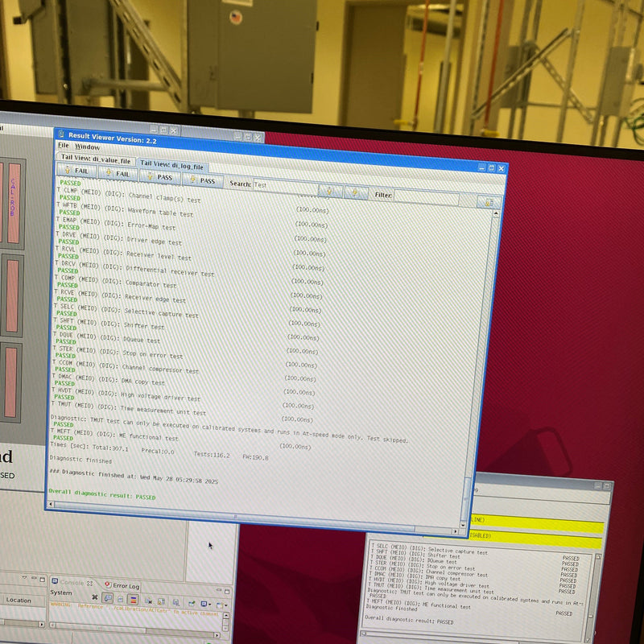Viewport: 644px width, 644px height.
Task: Click the Clear Console X icon
Action: click(95, 597)
